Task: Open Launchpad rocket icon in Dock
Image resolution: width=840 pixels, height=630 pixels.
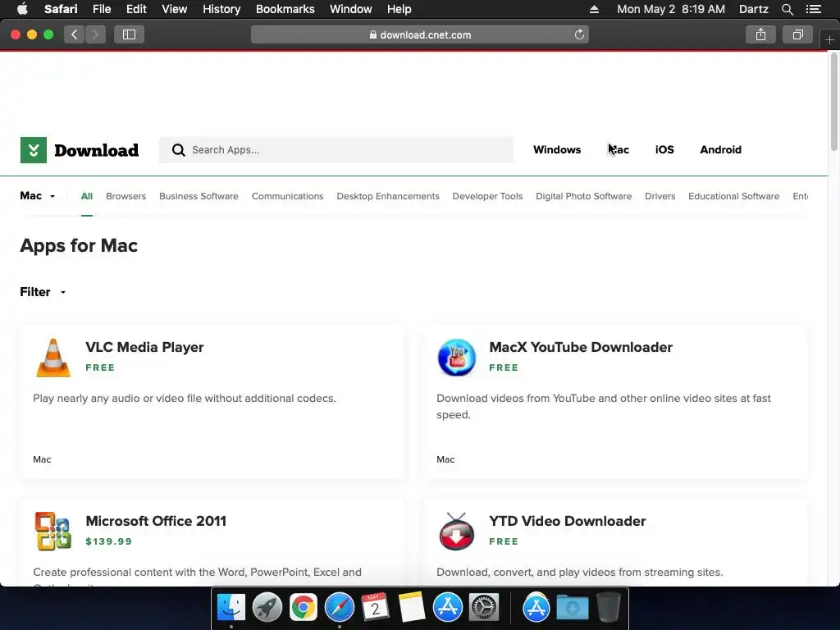Action: click(267, 608)
